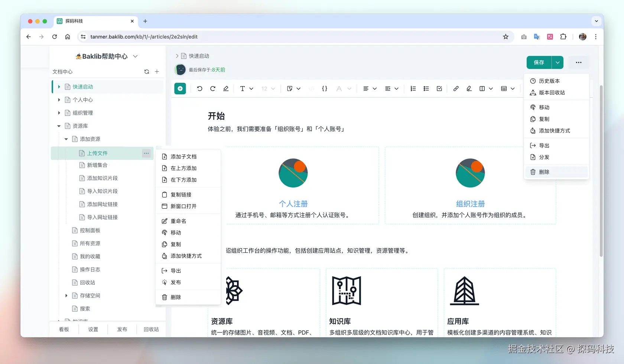This screenshot has width=624, height=364.
Task: Open the more options button on 上传文件
Action: click(146, 153)
